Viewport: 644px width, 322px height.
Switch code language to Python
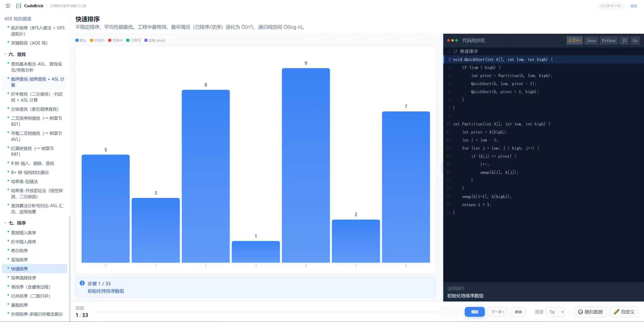(609, 41)
